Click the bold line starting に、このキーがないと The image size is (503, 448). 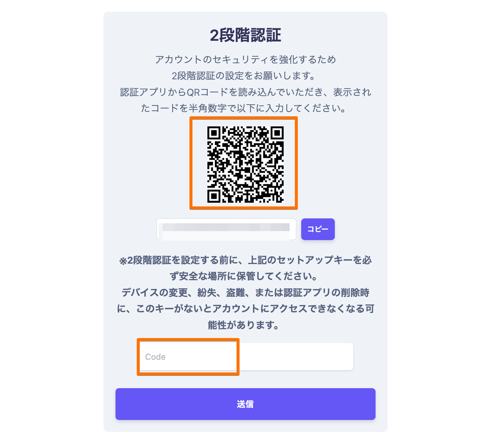pos(246,309)
